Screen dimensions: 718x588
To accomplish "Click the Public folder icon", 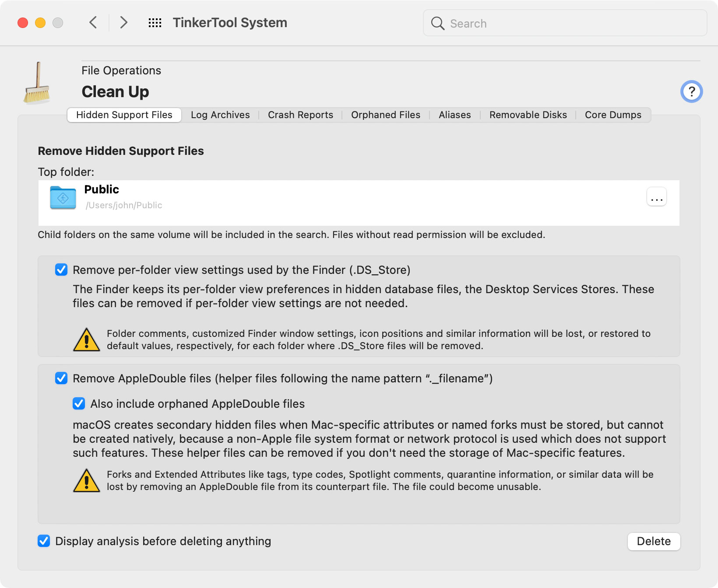I will [63, 198].
